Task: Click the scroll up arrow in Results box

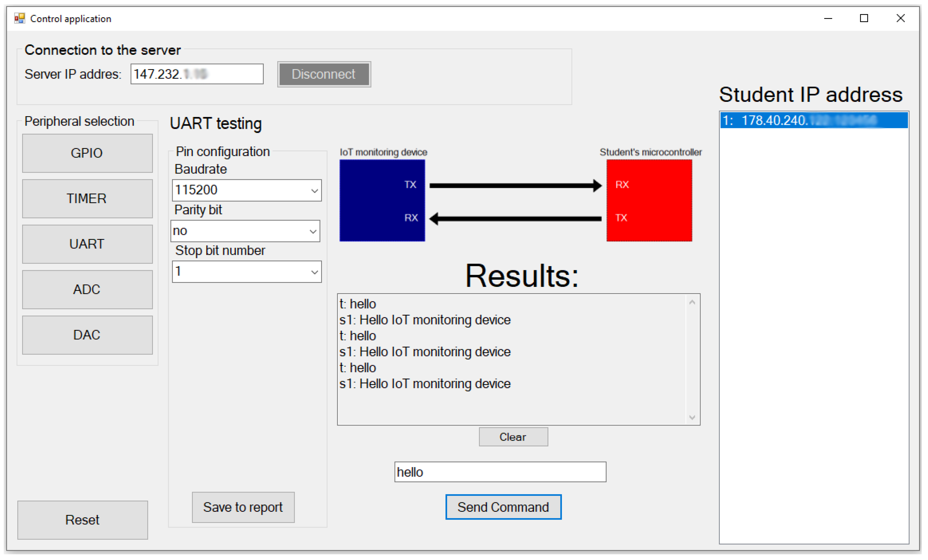Action: click(692, 302)
